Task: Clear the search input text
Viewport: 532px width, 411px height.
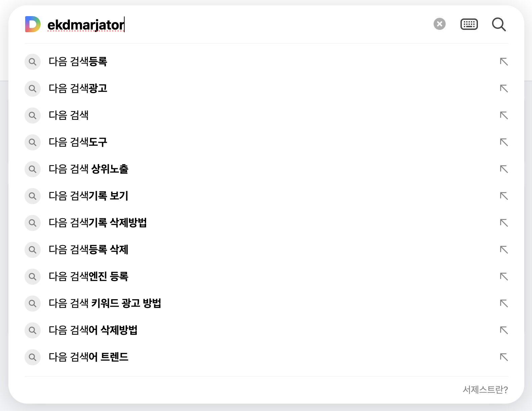Action: 439,24
